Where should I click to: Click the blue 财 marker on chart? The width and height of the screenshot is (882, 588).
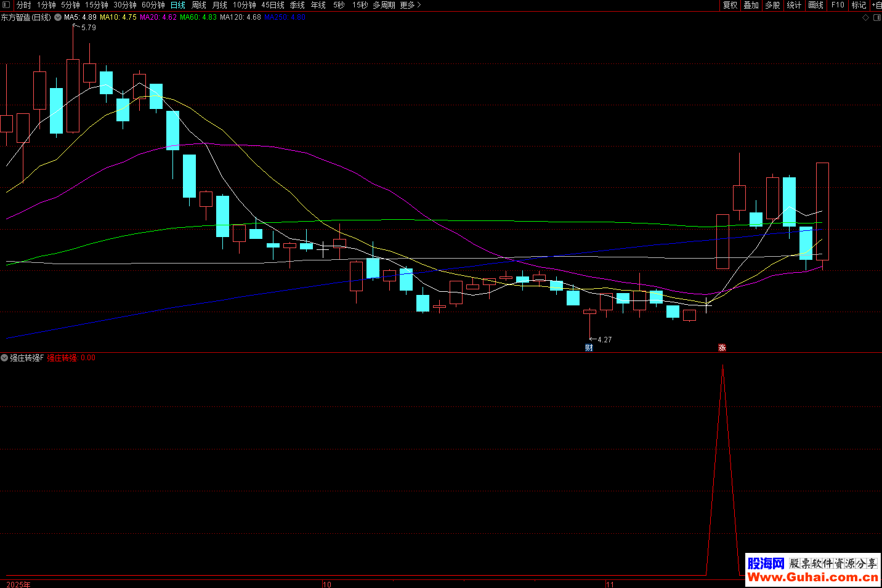tap(589, 348)
